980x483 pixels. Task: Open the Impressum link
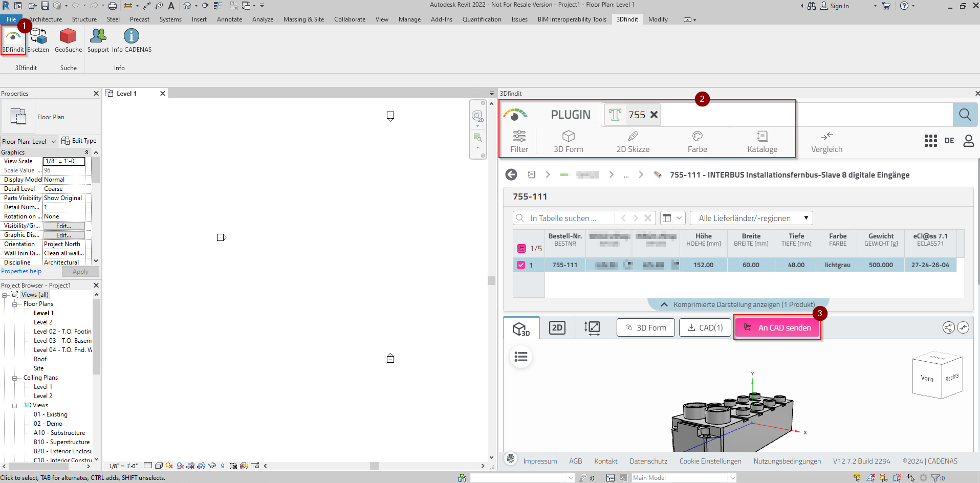pyautogui.click(x=540, y=461)
